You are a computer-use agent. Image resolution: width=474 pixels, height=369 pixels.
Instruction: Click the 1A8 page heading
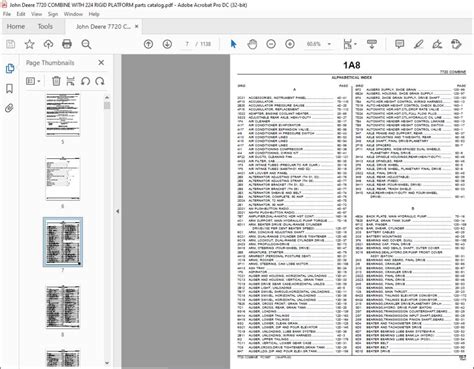[352, 65]
